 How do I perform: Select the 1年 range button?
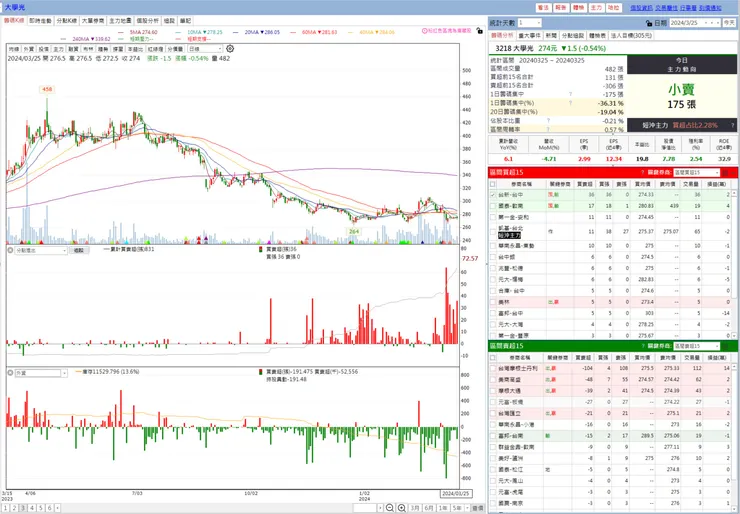(443, 508)
